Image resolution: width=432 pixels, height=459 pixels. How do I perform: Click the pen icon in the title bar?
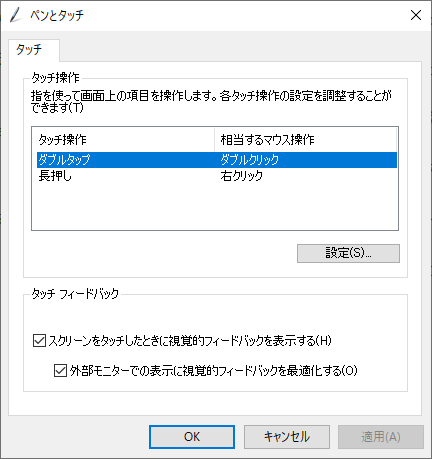point(15,15)
